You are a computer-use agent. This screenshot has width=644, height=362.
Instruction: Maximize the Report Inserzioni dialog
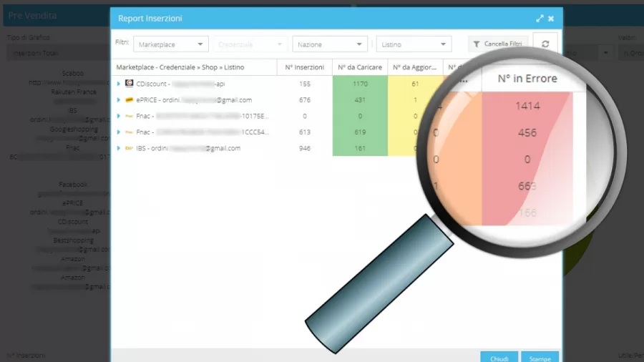[x=540, y=19]
